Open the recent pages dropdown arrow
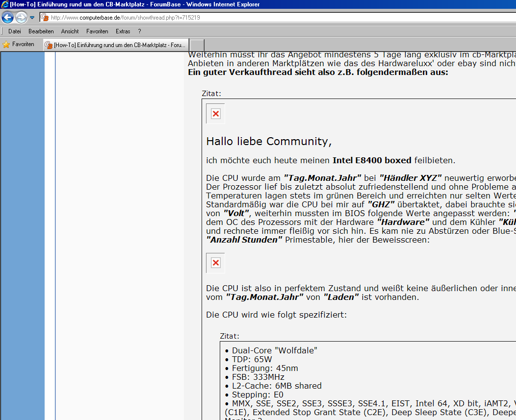Image resolution: width=516 pixels, height=420 pixels. [x=32, y=18]
